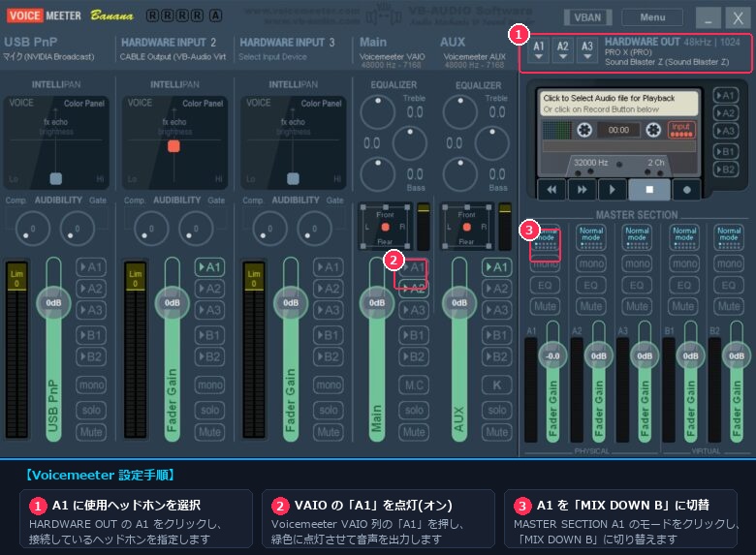
Task: Toggle M.C button on Main strip
Action: pyautogui.click(x=414, y=385)
